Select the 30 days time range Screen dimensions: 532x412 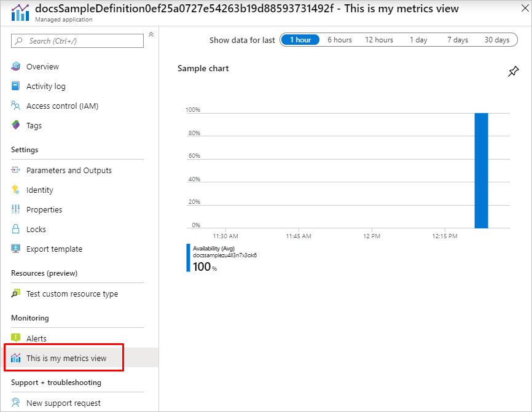pyautogui.click(x=497, y=39)
